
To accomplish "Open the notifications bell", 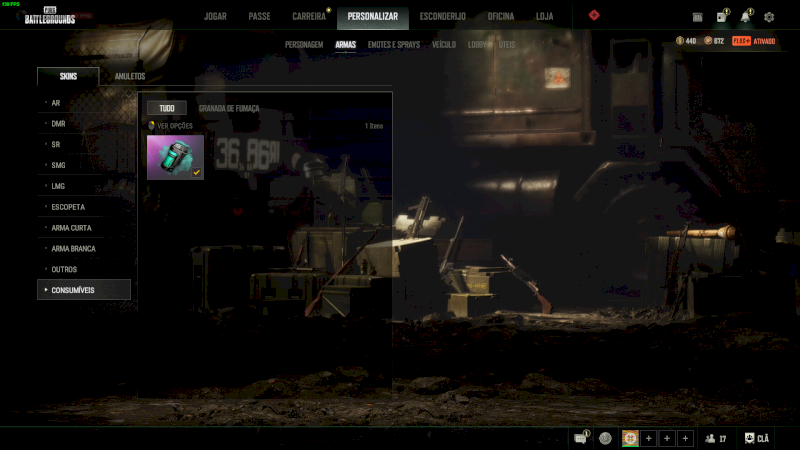I will click(745, 17).
